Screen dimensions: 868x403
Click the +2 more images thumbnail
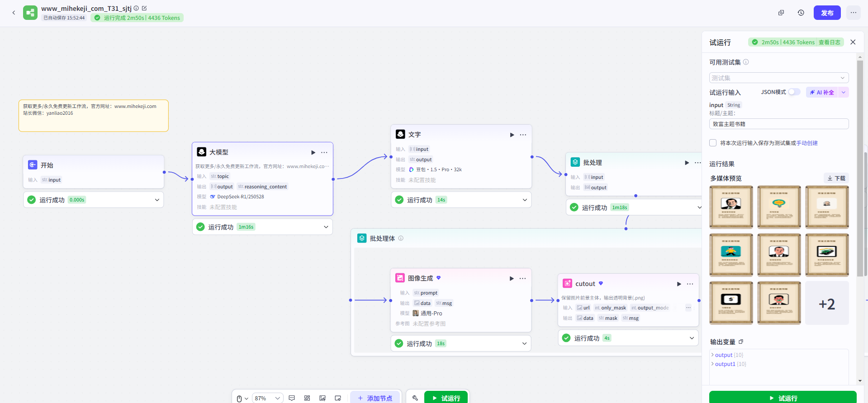[x=826, y=303]
